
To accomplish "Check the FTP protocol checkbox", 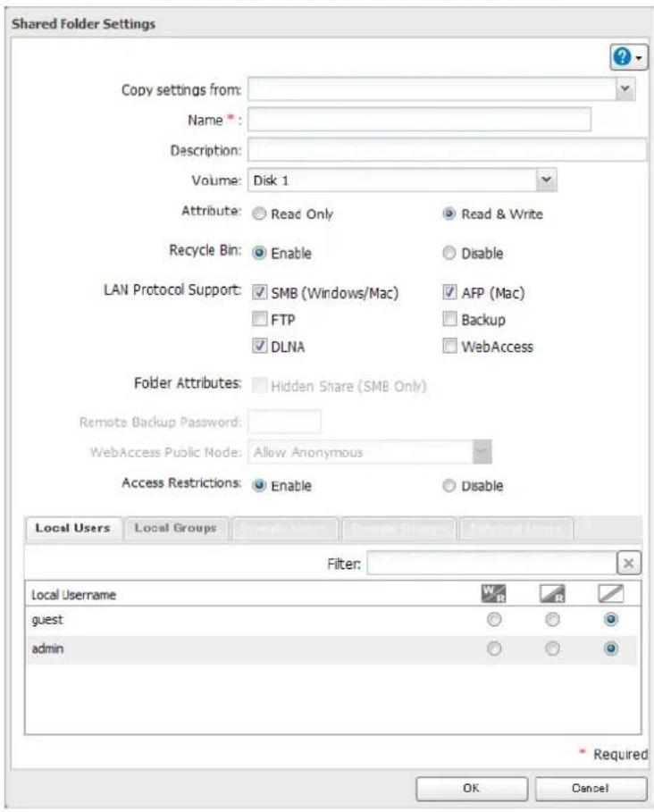I will [259, 319].
